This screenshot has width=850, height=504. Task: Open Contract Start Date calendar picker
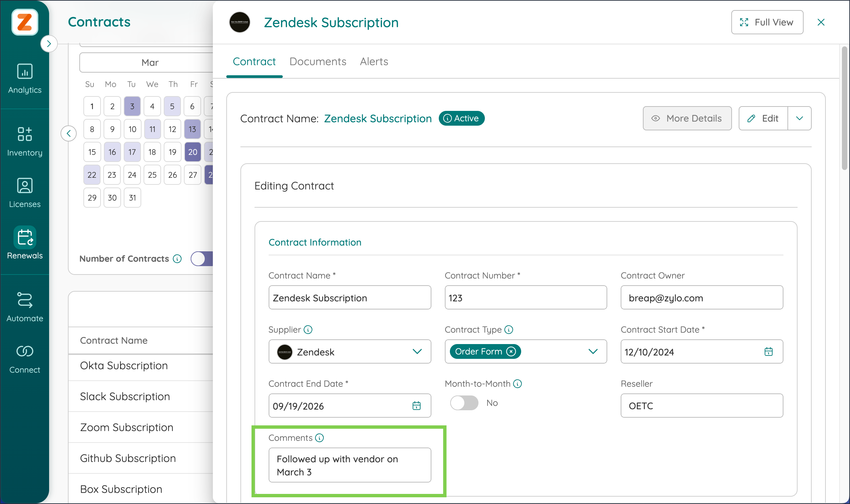point(768,351)
